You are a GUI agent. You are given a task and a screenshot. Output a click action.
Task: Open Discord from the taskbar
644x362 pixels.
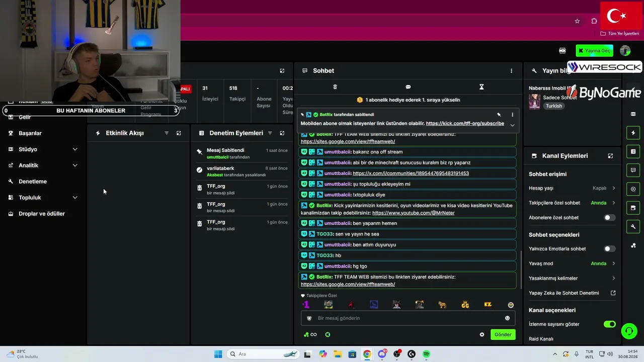382,354
